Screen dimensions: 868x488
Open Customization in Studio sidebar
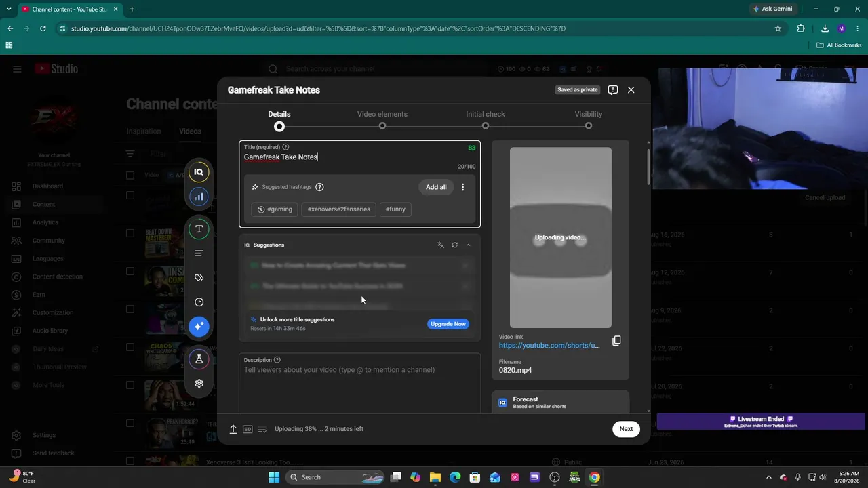[x=52, y=313]
